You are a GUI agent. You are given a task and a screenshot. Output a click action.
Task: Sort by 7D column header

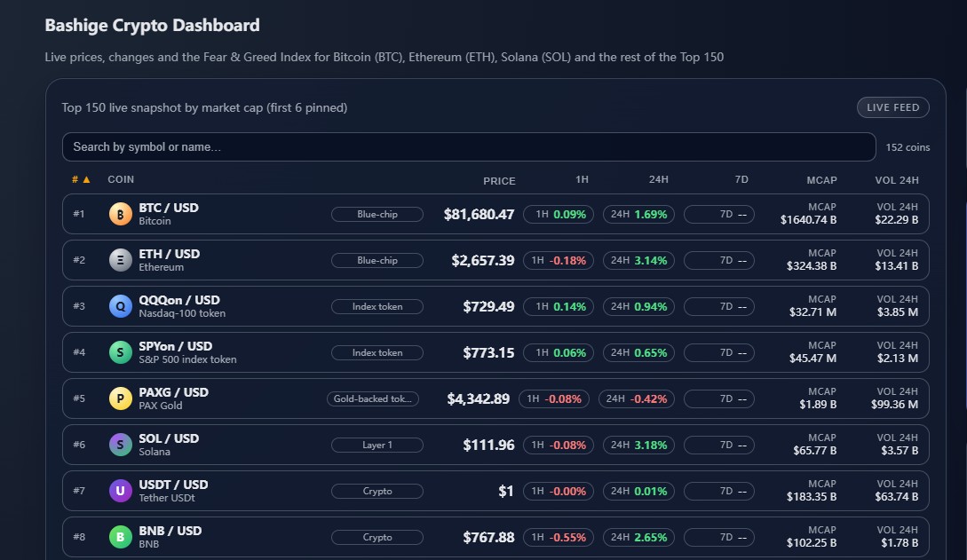741,179
